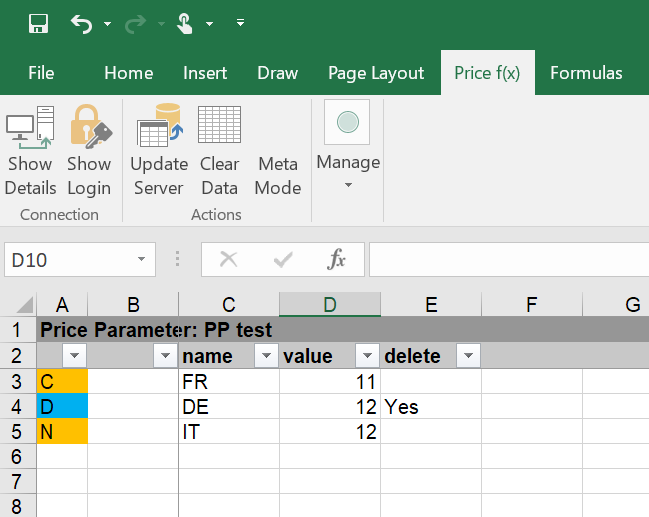Open the Name Box dropdown arrow
This screenshot has height=517, width=649.
142,260
